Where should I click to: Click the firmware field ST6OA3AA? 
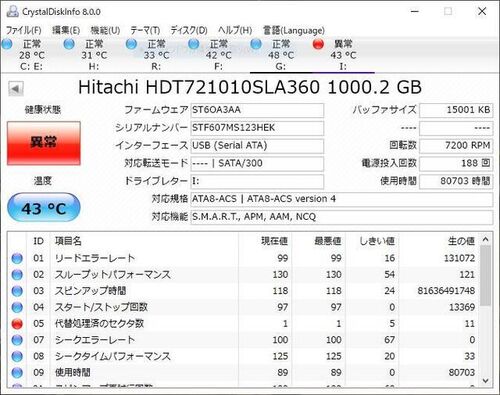[x=257, y=110]
